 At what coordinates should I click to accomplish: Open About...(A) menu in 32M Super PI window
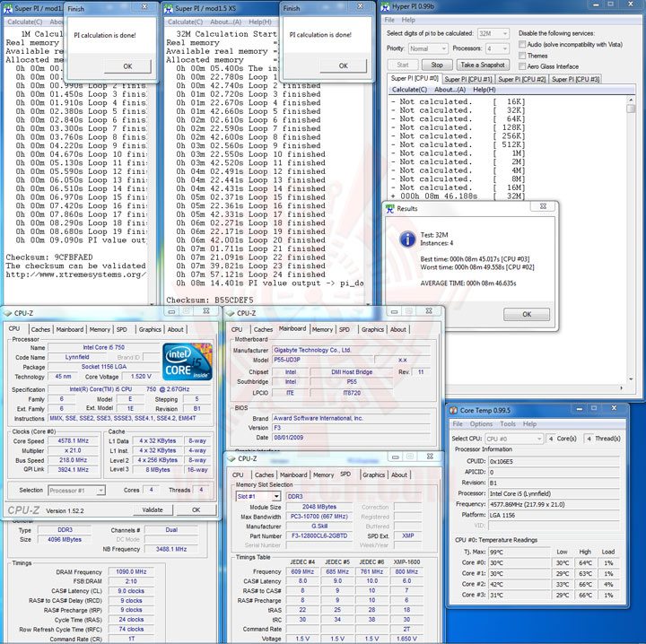(x=225, y=22)
